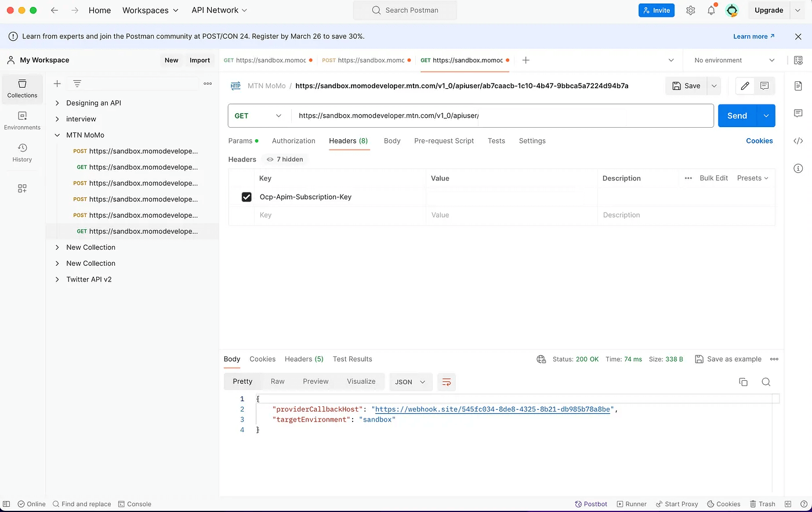Add a new request tab
Viewport: 812px width, 512px height.
pyautogui.click(x=525, y=60)
